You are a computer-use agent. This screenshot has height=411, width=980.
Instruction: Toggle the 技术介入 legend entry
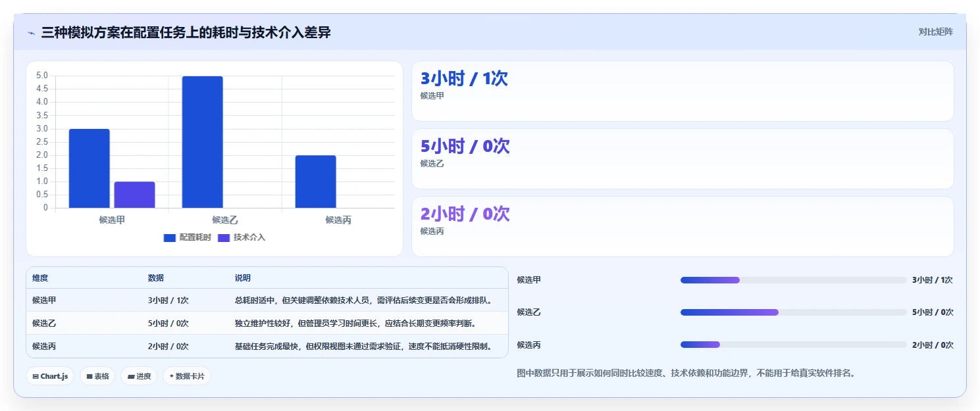pyautogui.click(x=242, y=237)
